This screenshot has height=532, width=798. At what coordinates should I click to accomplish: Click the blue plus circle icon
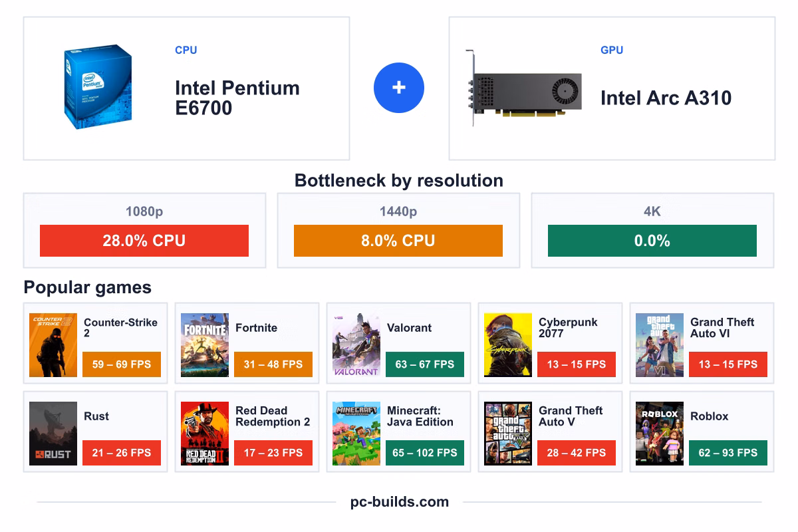(x=399, y=88)
